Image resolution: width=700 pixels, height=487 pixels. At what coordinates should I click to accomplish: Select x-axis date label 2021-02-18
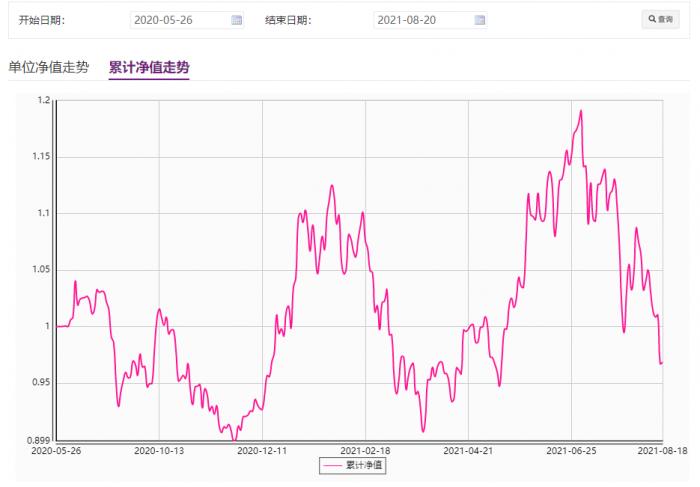click(365, 451)
